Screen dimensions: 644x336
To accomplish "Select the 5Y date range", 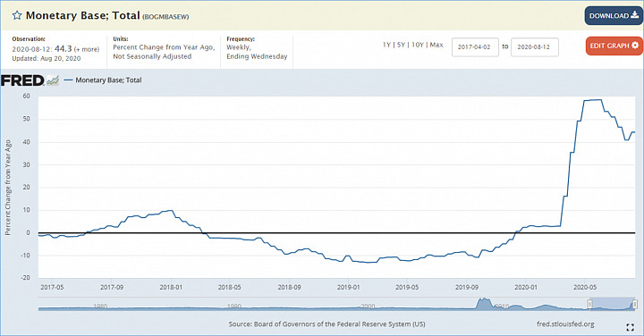I will click(402, 45).
